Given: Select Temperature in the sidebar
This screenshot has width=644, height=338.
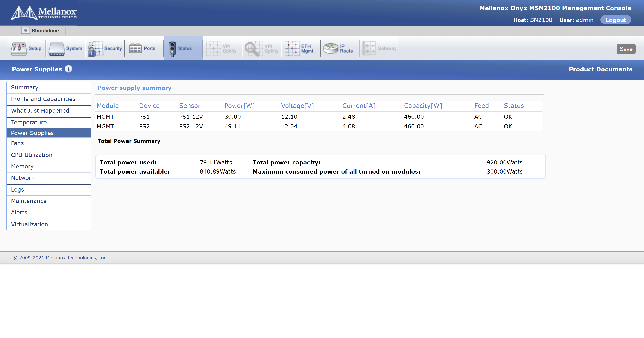Looking at the screenshot, I should pos(29,122).
